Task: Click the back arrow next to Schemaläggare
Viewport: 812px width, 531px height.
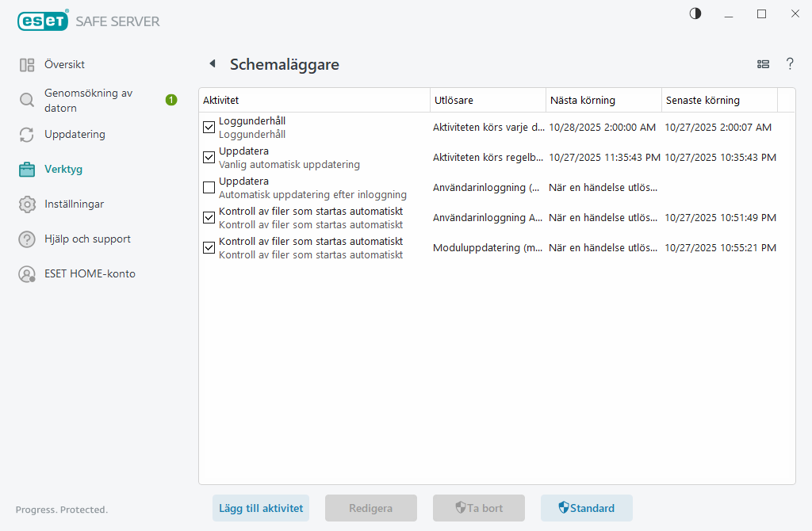Action: tap(211, 63)
